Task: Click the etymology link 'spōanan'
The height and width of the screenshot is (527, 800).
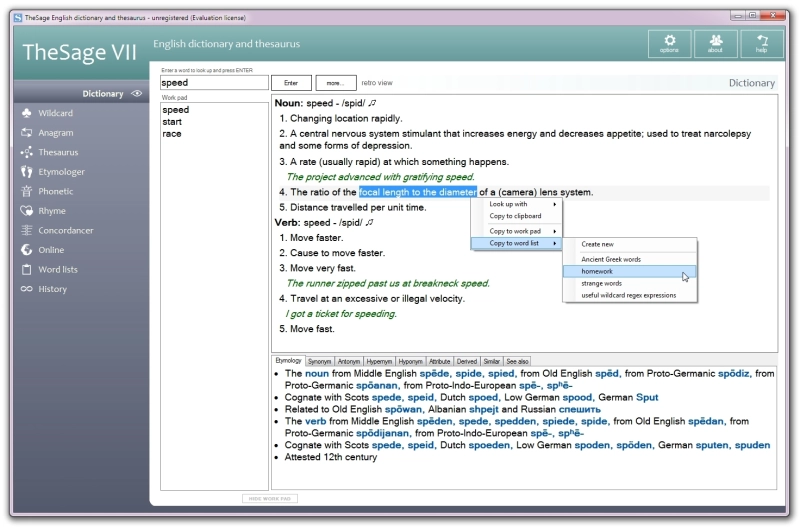Action: [x=377, y=385]
